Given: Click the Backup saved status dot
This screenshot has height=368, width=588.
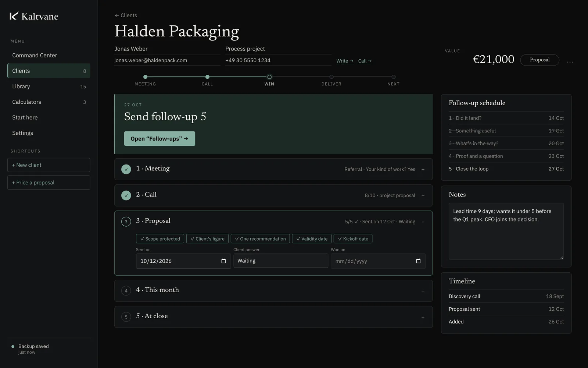Looking at the screenshot, I should (13, 346).
